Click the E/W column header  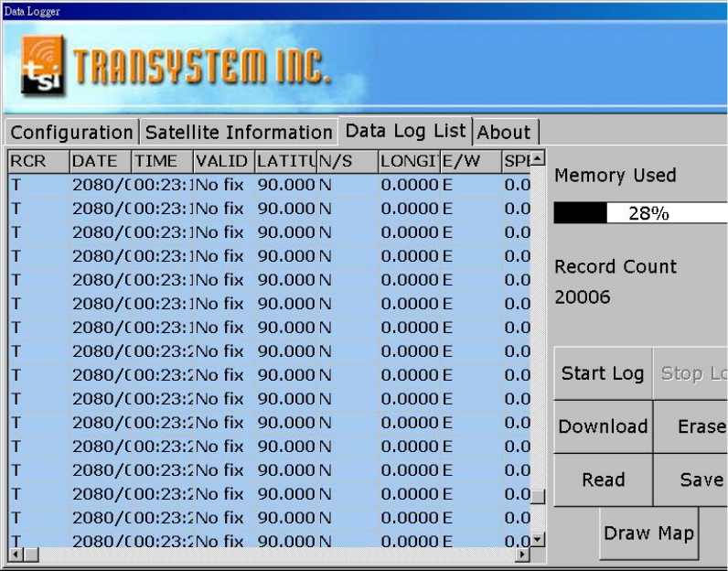(x=471, y=161)
